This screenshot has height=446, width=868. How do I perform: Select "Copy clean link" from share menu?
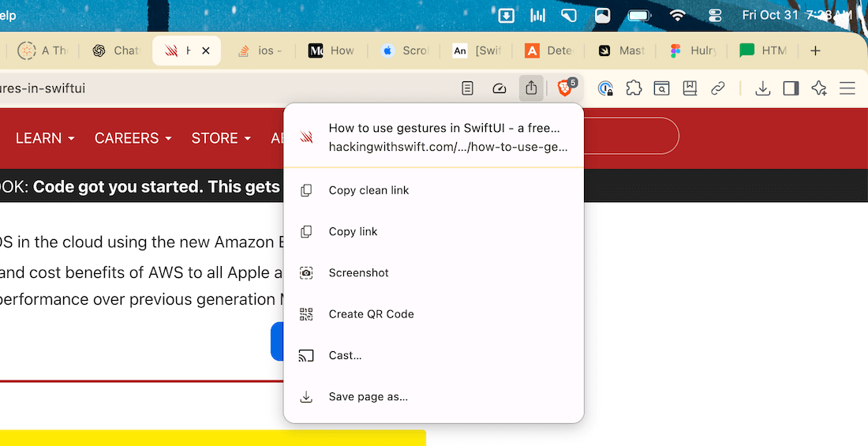point(369,190)
